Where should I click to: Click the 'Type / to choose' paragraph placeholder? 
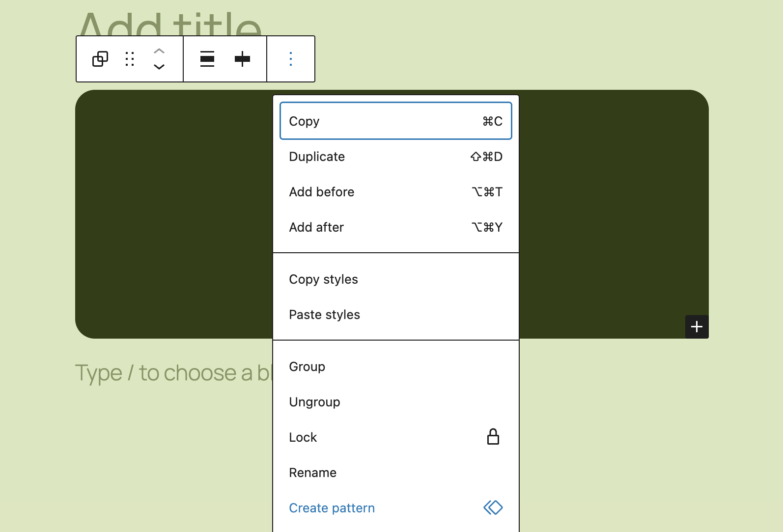(172, 373)
